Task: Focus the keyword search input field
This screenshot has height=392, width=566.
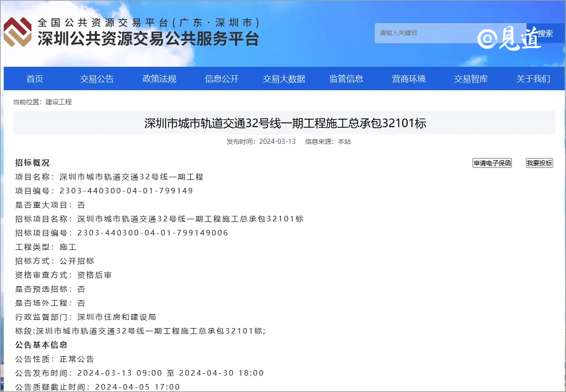Action: pos(424,33)
